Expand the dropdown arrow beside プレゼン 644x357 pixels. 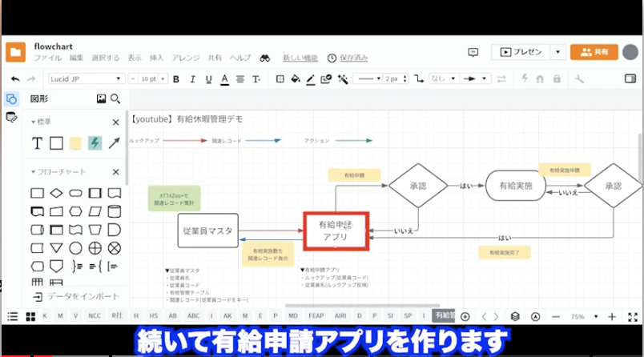558,51
